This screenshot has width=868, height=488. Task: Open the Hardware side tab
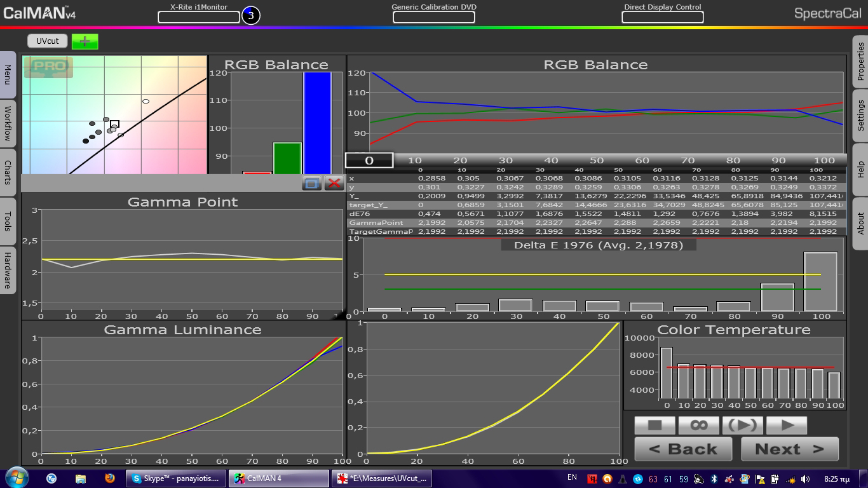tap(8, 269)
